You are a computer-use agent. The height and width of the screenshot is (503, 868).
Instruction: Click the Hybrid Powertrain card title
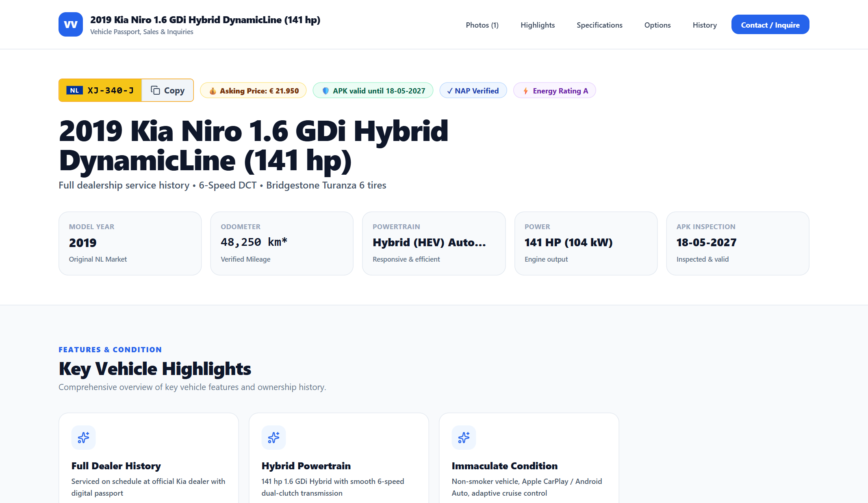click(306, 466)
